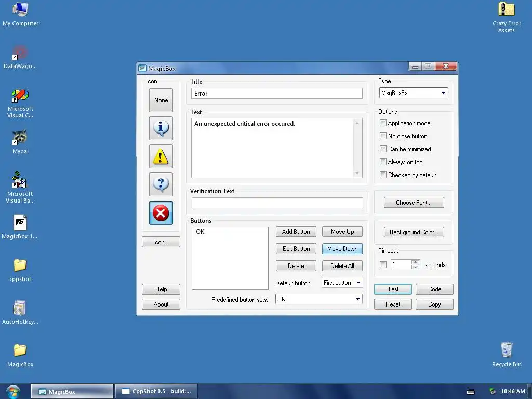Image resolution: width=532 pixels, height=399 pixels.
Task: Click the Reset button
Action: [393, 304]
